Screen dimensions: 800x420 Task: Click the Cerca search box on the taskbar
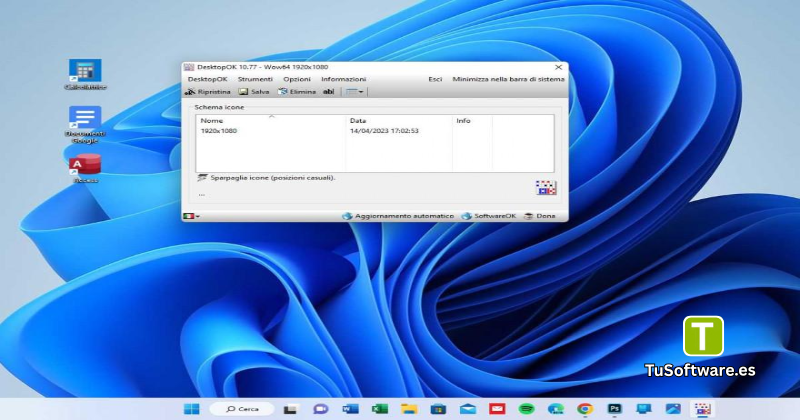(242, 409)
